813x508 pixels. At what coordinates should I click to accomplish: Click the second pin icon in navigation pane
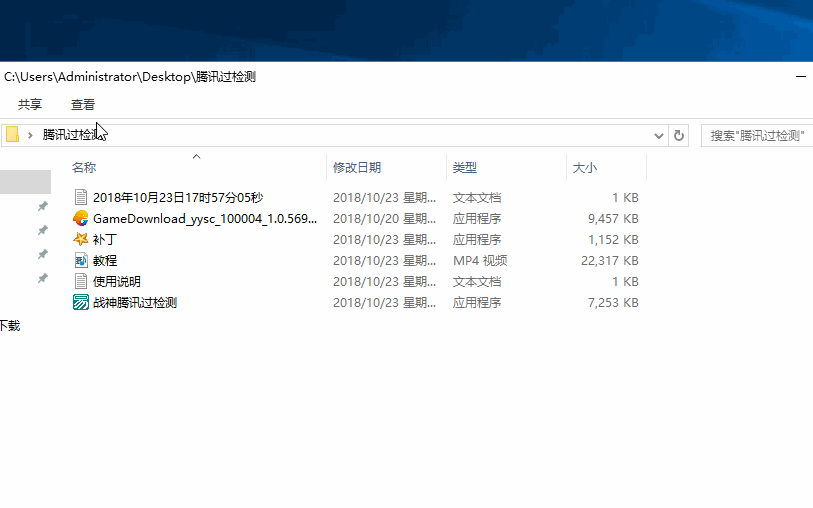pyautogui.click(x=43, y=230)
